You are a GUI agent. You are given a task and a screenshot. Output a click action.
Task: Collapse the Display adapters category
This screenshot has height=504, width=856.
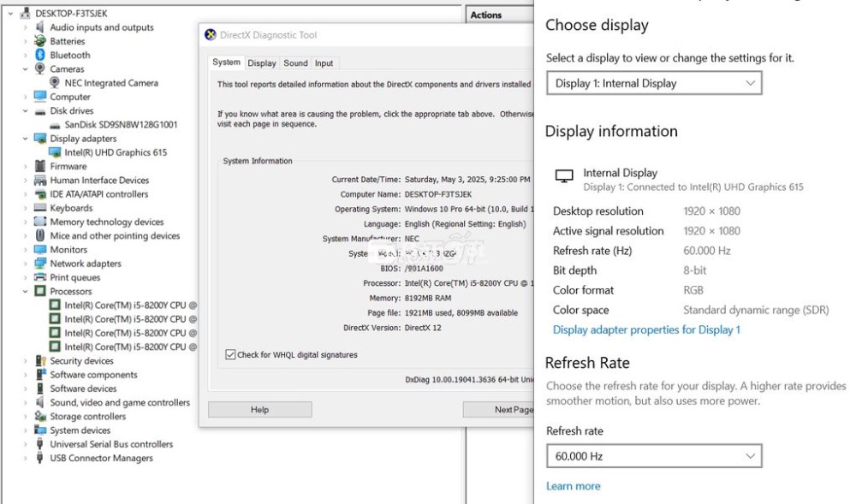coord(25,139)
